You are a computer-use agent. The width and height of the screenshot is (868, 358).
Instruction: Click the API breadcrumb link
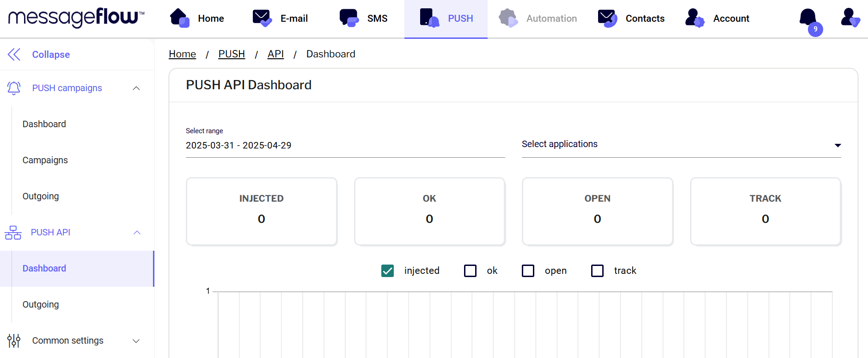point(275,54)
